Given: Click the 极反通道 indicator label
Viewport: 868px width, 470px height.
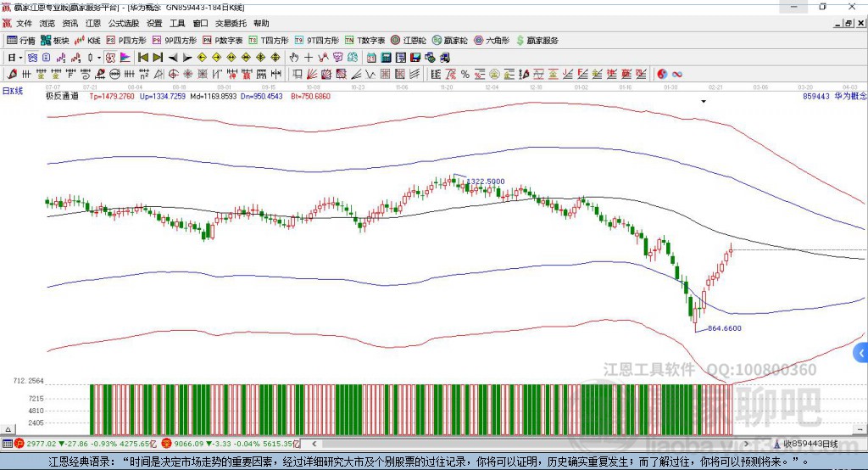Looking at the screenshot, I should pyautogui.click(x=62, y=96).
